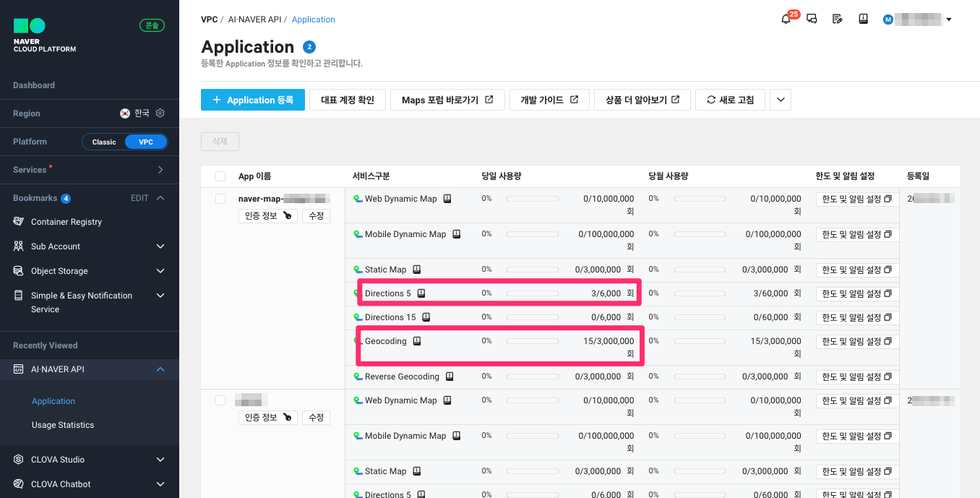The image size is (980, 498).
Task: Click the Container Registry bookmark icon
Action: click(19, 222)
